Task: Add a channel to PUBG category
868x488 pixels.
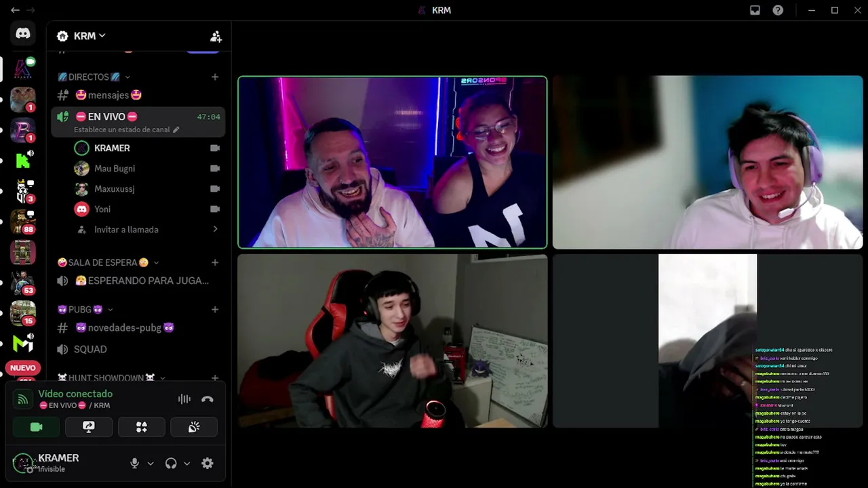Action: pyautogui.click(x=215, y=310)
